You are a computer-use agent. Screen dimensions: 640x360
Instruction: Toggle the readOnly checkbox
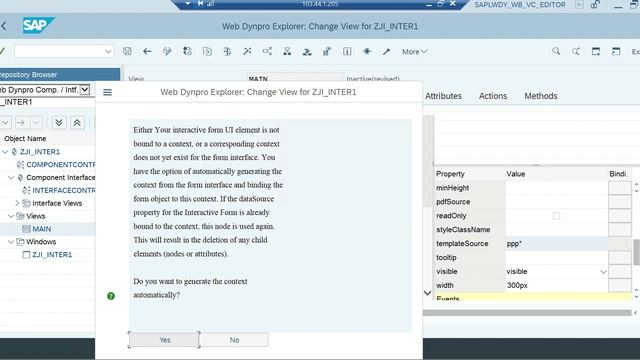point(556,216)
